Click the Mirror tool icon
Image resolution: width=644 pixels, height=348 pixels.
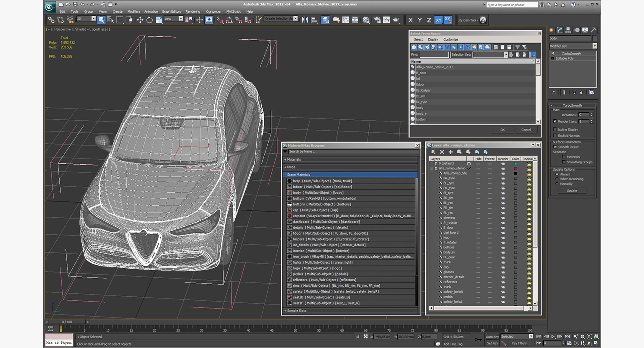pyautogui.click(x=305, y=20)
